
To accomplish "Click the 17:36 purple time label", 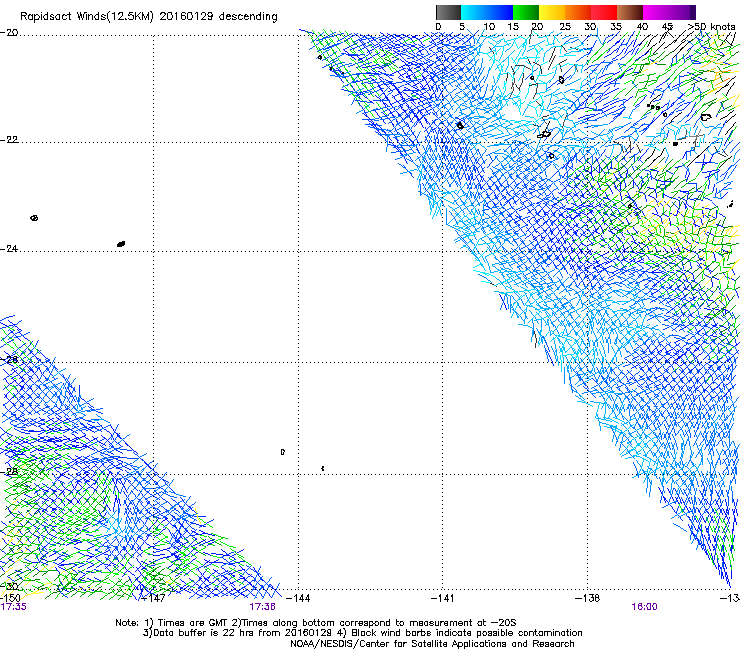I will [x=262, y=607].
